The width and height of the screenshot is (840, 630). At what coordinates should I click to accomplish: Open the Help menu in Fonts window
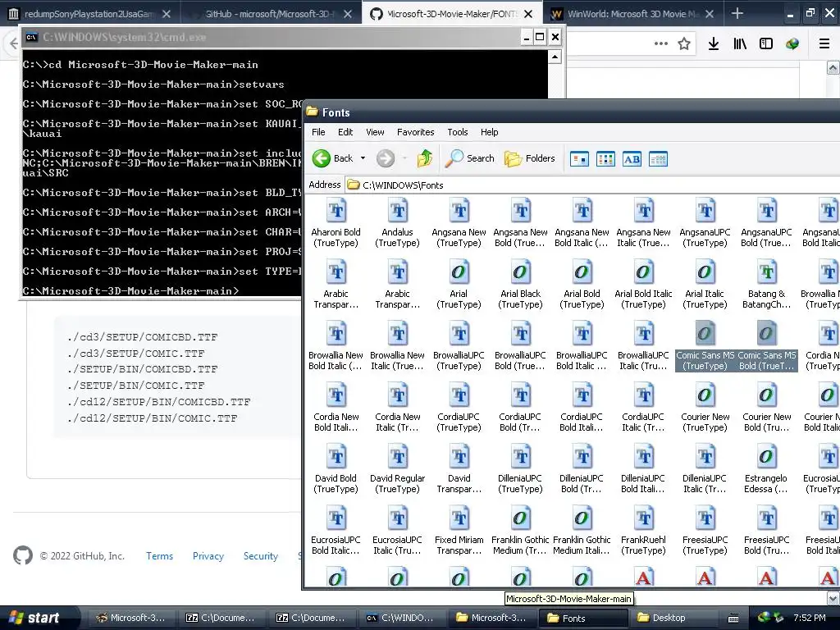(489, 132)
